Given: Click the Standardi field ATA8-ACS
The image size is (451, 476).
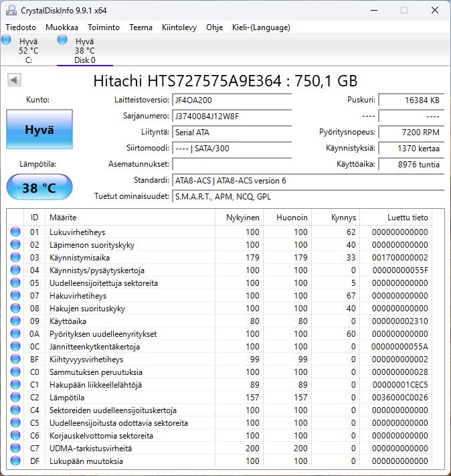Looking at the screenshot, I should coord(308,180).
